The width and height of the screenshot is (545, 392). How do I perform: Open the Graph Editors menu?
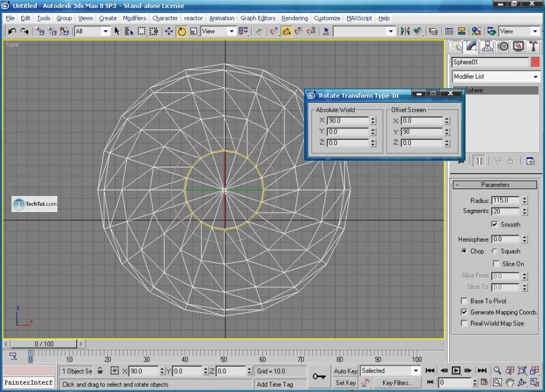point(258,18)
